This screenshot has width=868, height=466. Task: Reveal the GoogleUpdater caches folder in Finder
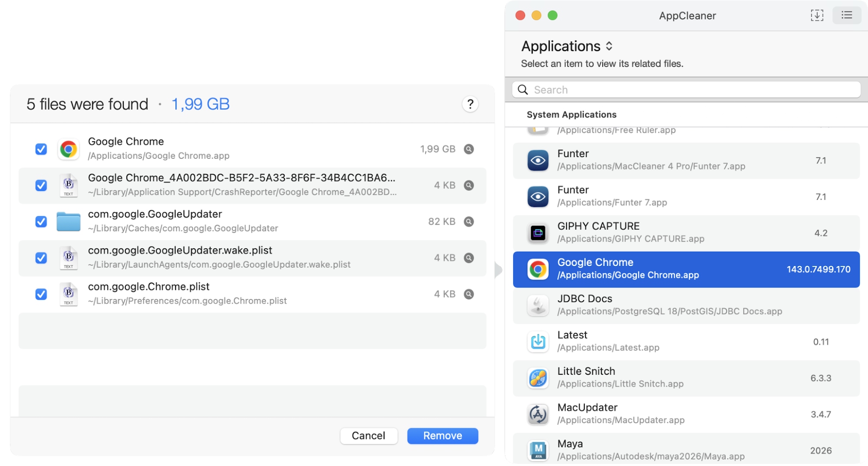[x=469, y=222]
